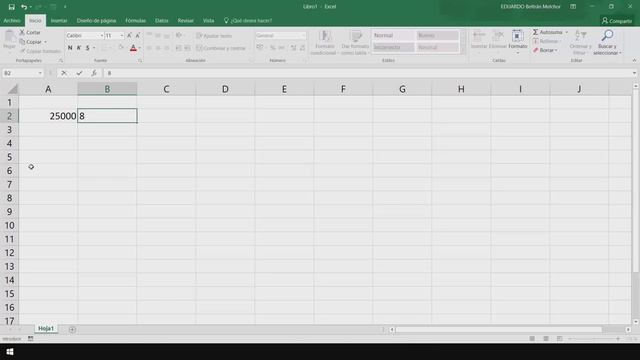Screen dimensions: 640x360
Task: Expand Copiar dropdown arrow
Action: click(45, 42)
